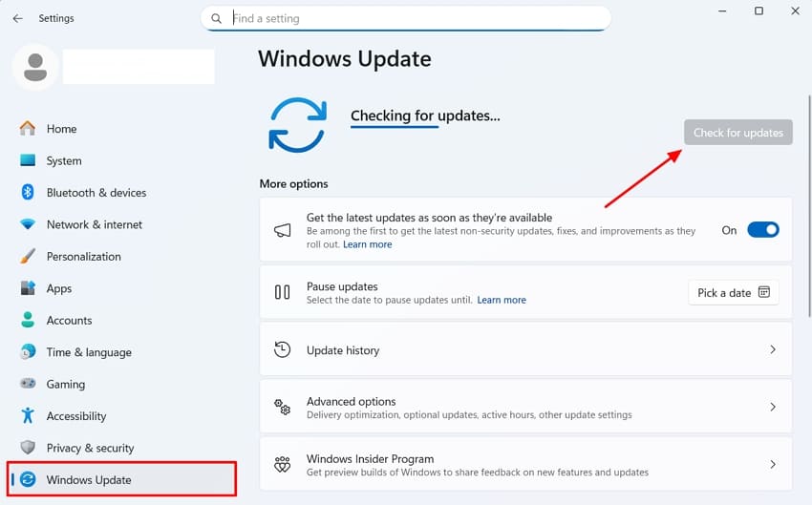Click the search magnifier icon

[217, 19]
